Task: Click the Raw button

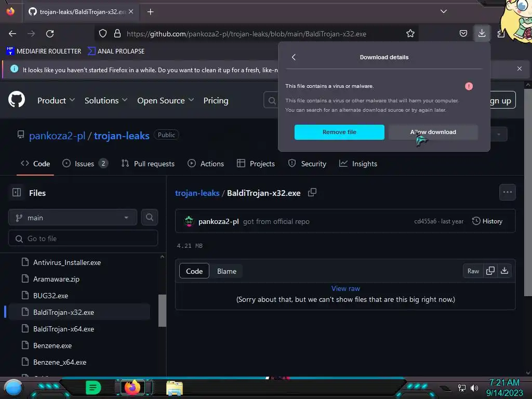Action: [x=473, y=271]
